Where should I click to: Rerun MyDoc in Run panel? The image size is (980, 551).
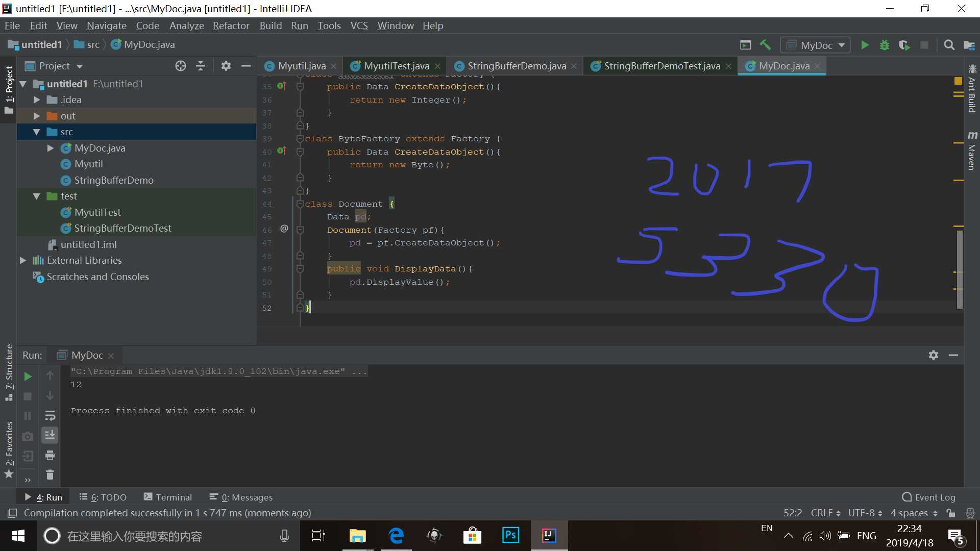pos(28,377)
